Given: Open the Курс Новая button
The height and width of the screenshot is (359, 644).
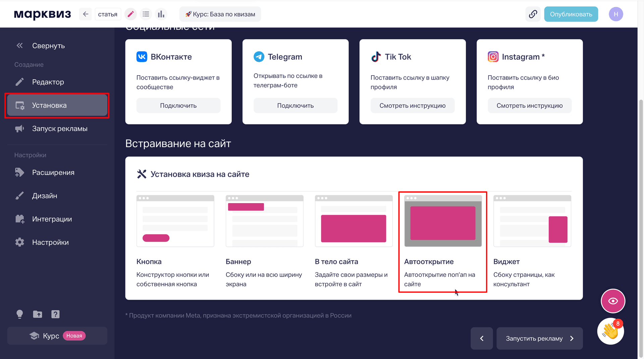Looking at the screenshot, I should (57, 336).
